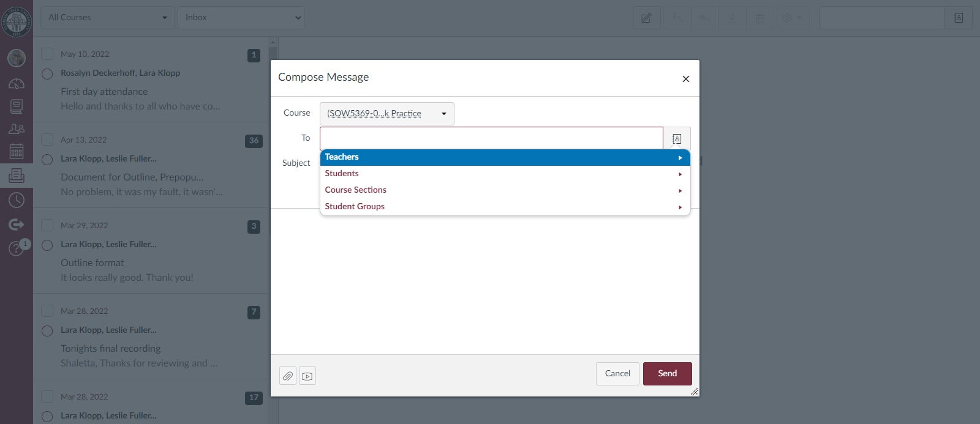Click the compose new message pencil icon
Viewport: 980px width, 424px height.
[646, 18]
